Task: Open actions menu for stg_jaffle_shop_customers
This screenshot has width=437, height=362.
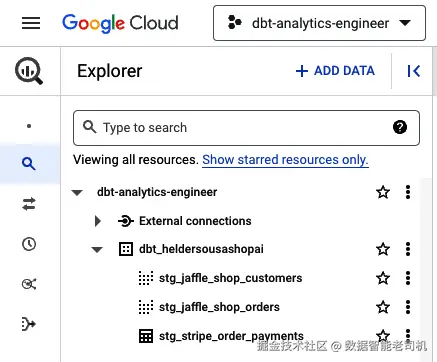Action: (408, 278)
